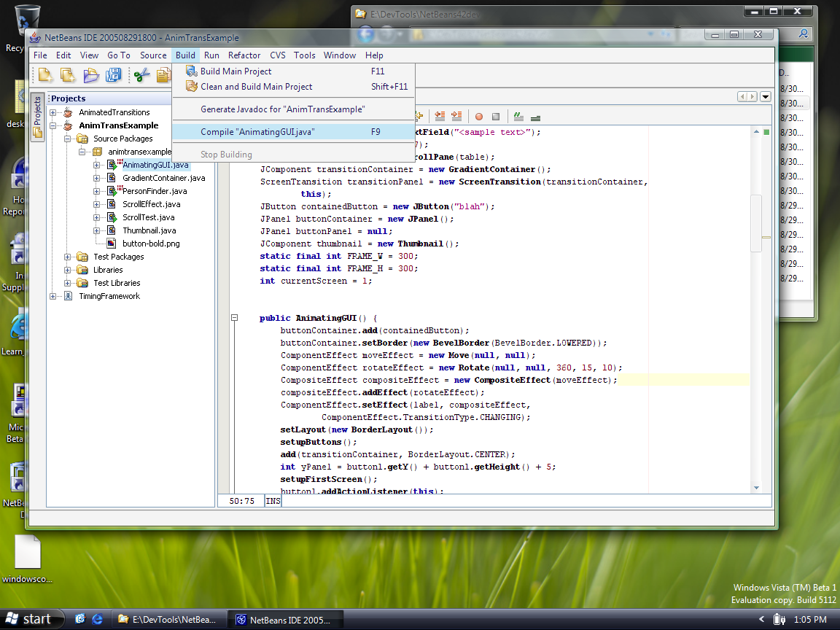840x630 pixels.
Task: Click the Projects side panel tab
Action: [x=37, y=117]
